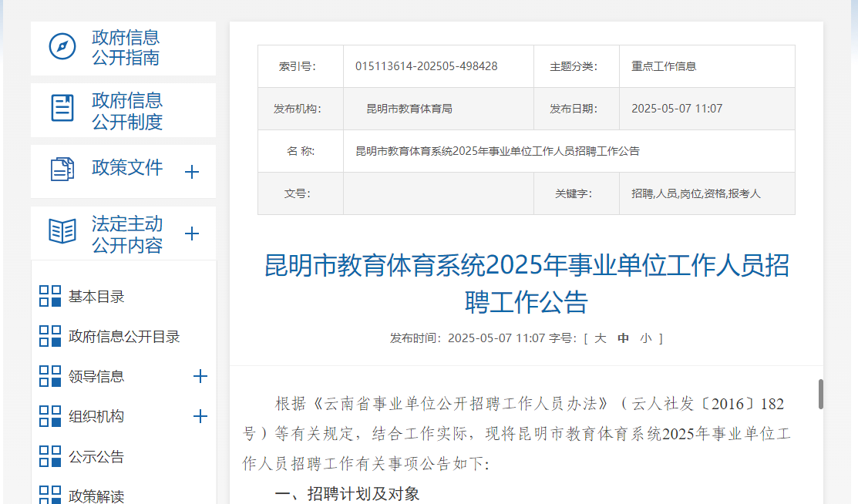
Task: Click the grid icon next to 公示公告
Action: click(x=50, y=456)
